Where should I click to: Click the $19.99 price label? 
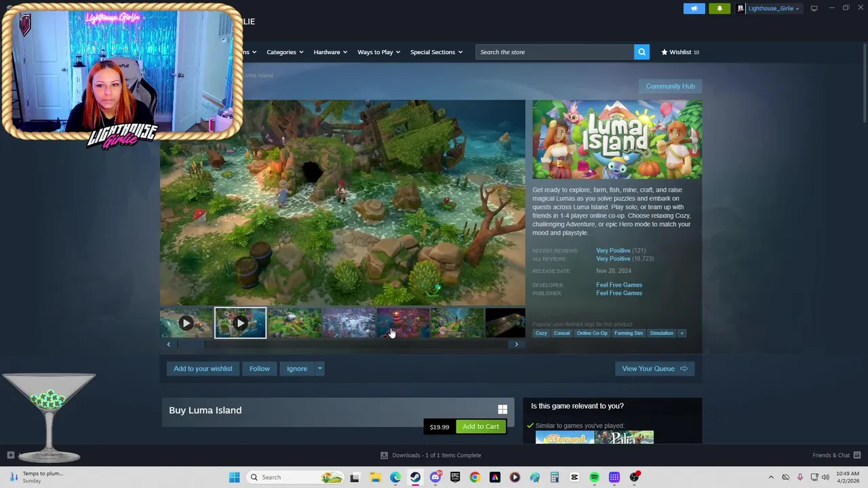point(439,427)
